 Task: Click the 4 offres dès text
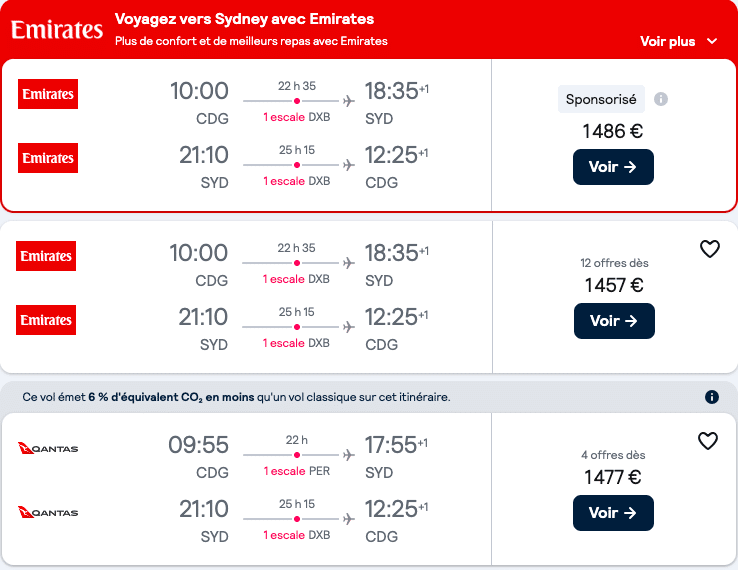click(x=613, y=455)
